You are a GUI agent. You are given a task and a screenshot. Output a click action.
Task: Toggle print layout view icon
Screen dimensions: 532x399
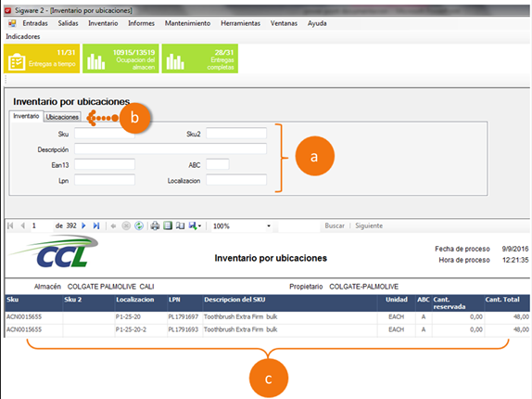168,225
